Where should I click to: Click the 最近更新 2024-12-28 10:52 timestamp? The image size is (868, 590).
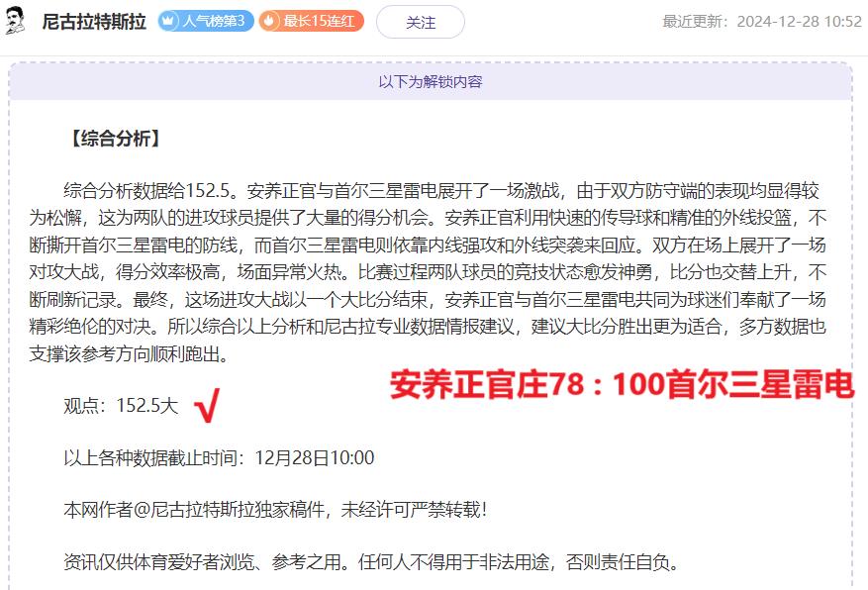pos(762,22)
